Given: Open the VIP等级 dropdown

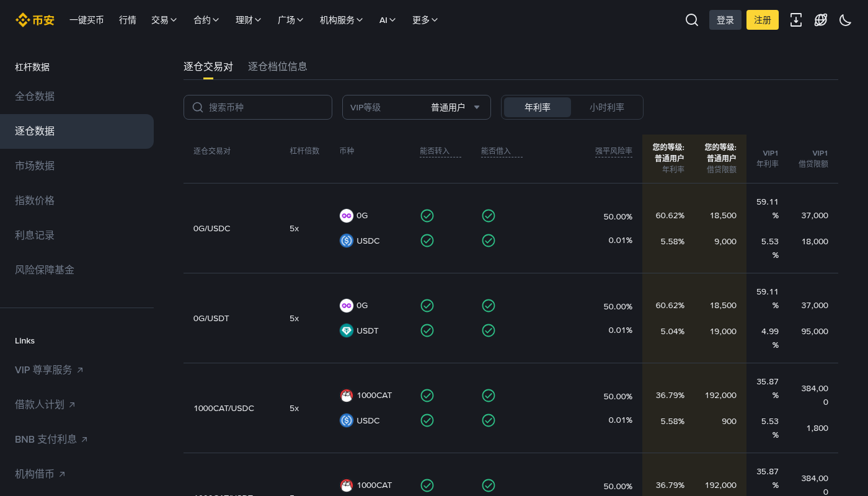Looking at the screenshot, I should (417, 107).
